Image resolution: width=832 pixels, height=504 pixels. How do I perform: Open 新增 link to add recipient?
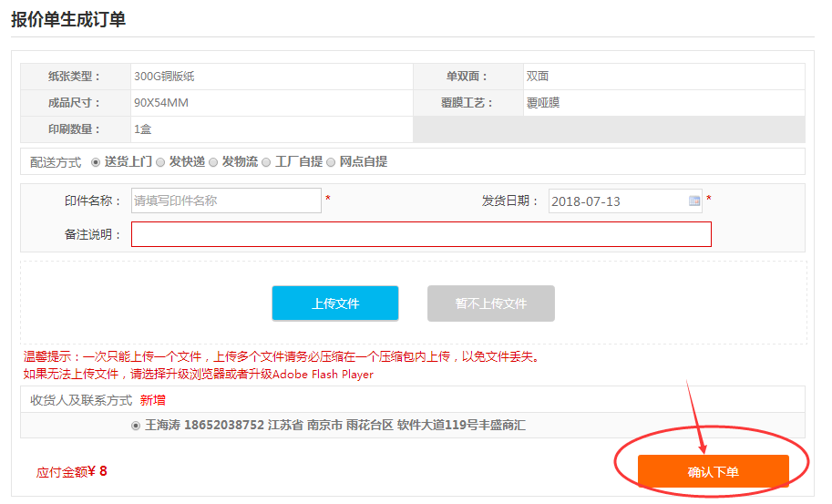pos(152,400)
